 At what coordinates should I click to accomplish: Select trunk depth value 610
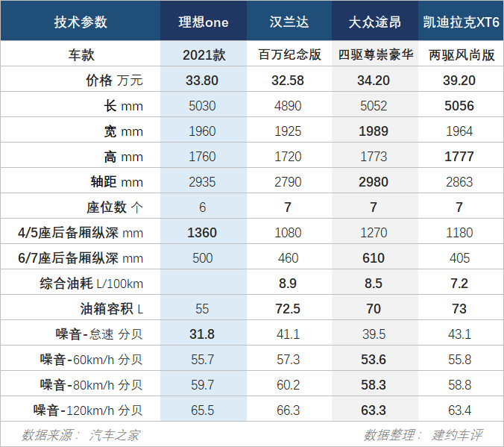click(374, 258)
